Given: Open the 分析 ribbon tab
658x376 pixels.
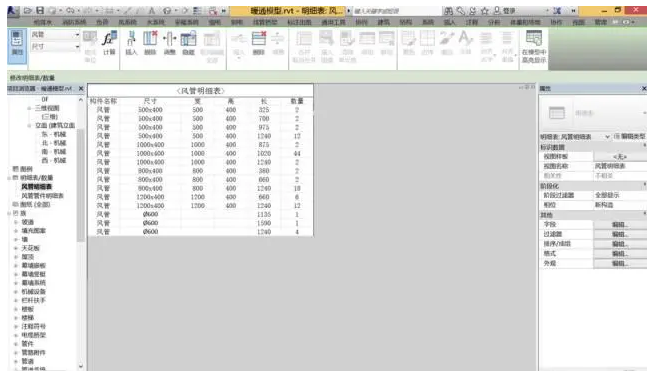Looking at the screenshot, I should 494,22.
